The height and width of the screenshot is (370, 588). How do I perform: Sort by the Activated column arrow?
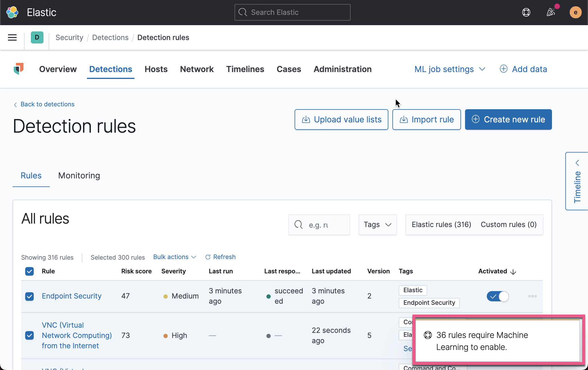[513, 272]
